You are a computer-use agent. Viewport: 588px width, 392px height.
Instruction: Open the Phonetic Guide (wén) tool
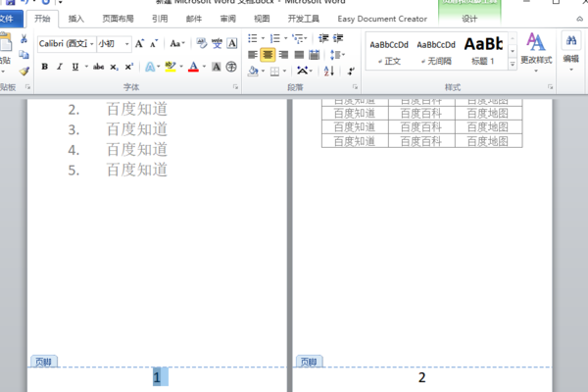pos(217,43)
